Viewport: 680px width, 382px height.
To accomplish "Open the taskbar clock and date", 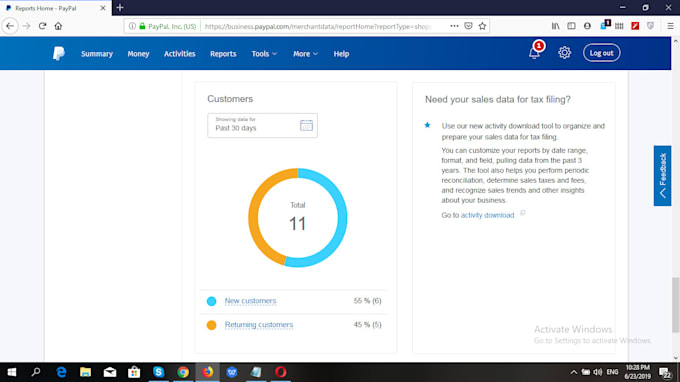I will (x=638, y=372).
